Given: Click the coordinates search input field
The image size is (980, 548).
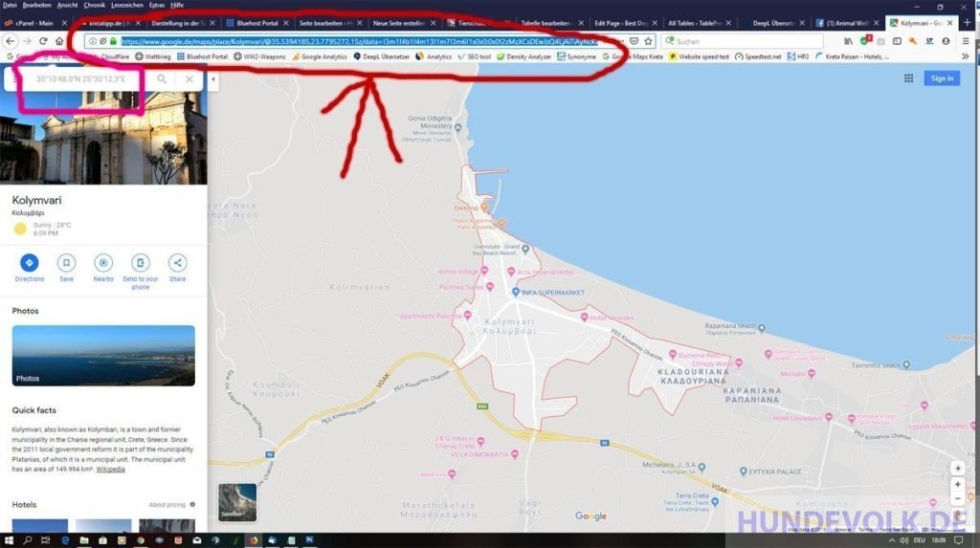Looking at the screenshot, I should 86,79.
